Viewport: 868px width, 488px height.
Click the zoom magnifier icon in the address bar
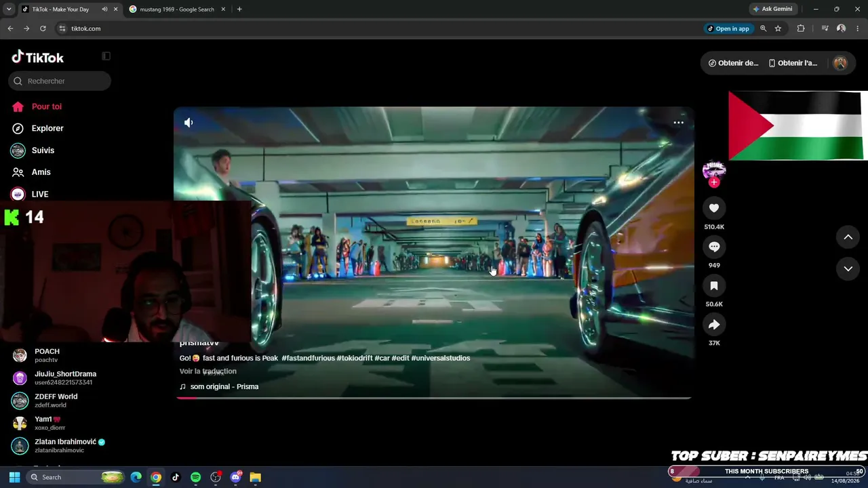click(x=764, y=28)
